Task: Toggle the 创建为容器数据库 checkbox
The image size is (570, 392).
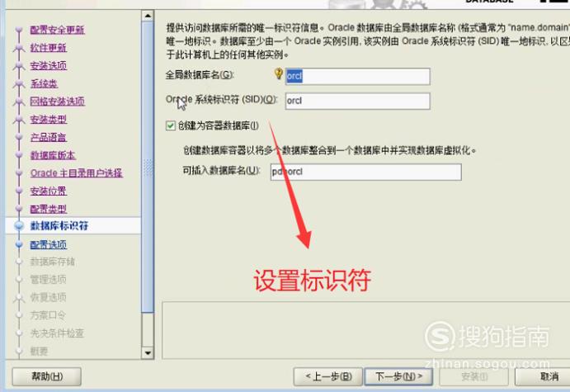Action: point(171,125)
